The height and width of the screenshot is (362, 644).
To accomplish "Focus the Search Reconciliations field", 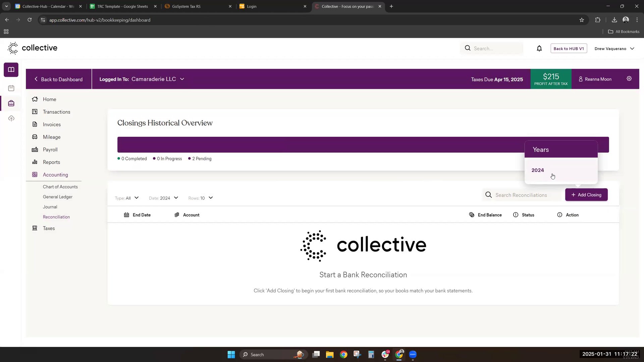I will click(522, 195).
